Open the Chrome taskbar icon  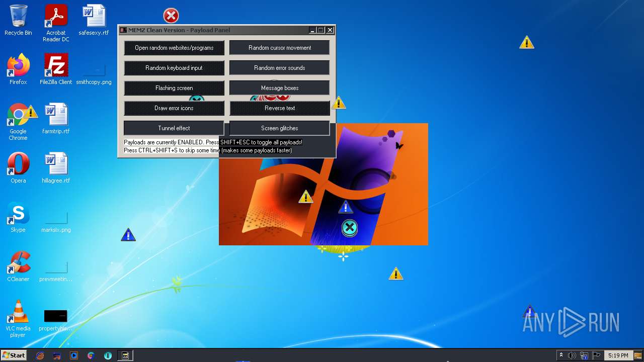pyautogui.click(x=91, y=355)
